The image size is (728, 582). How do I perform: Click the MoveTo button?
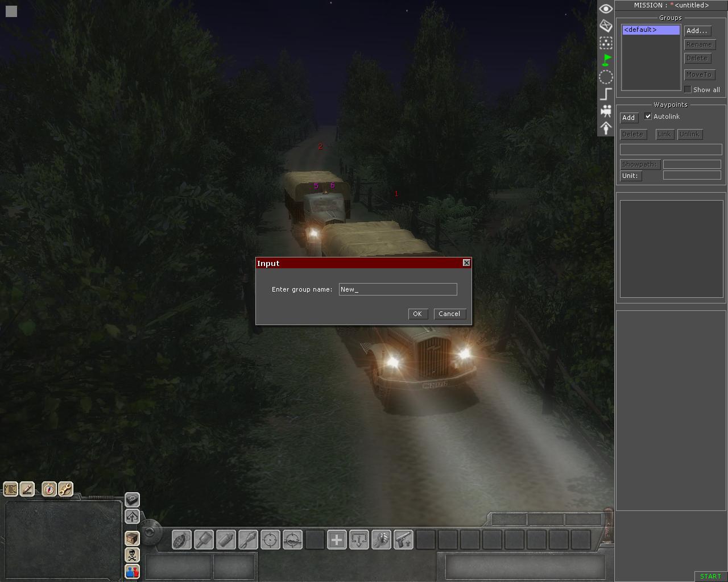pos(699,74)
